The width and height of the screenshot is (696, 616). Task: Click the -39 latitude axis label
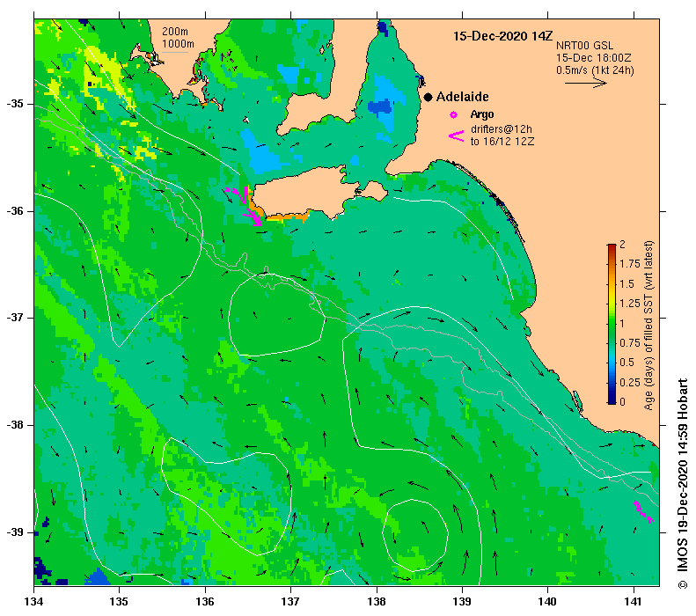15,532
